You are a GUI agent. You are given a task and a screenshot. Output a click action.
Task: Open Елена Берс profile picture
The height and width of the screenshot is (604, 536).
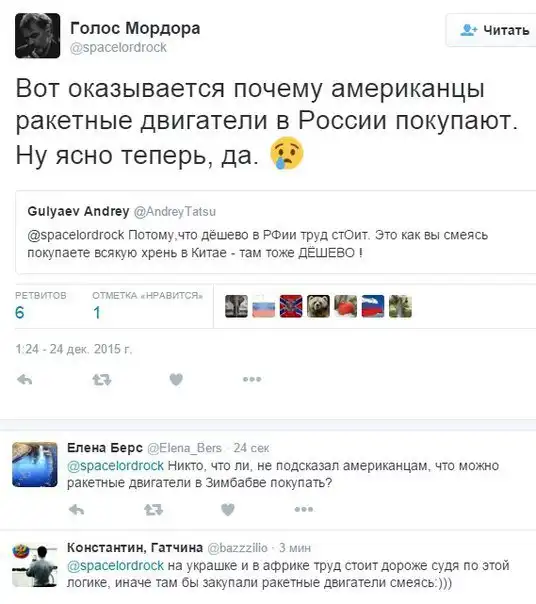tap(35, 465)
